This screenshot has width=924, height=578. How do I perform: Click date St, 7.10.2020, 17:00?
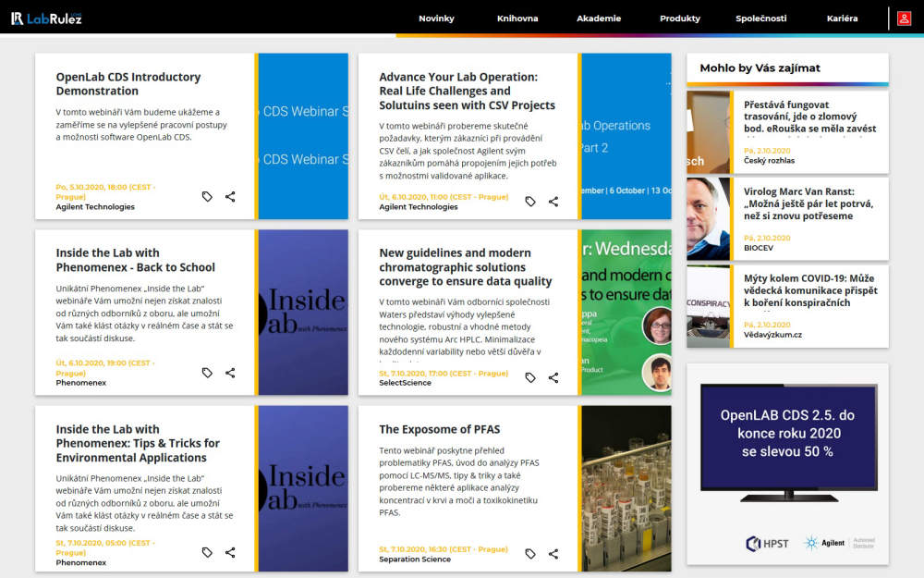444,373
